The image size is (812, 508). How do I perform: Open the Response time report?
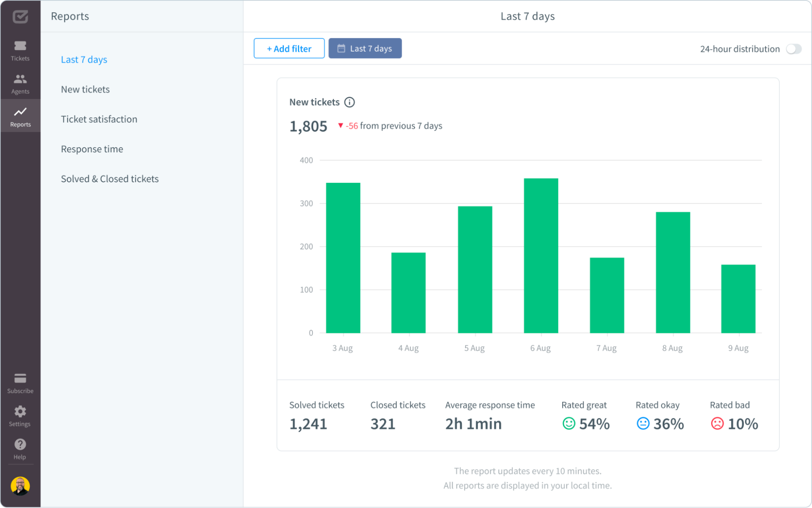point(92,149)
